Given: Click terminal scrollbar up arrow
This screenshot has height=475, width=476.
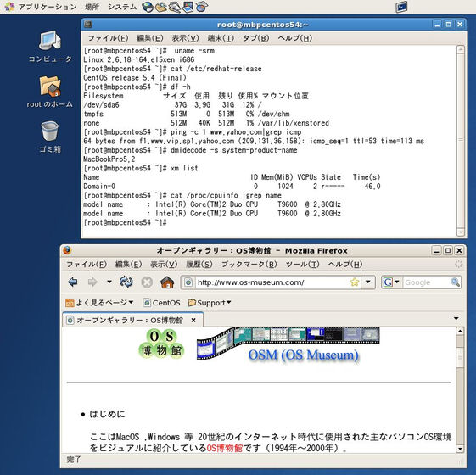Looking at the screenshot, I should pos(461,49).
